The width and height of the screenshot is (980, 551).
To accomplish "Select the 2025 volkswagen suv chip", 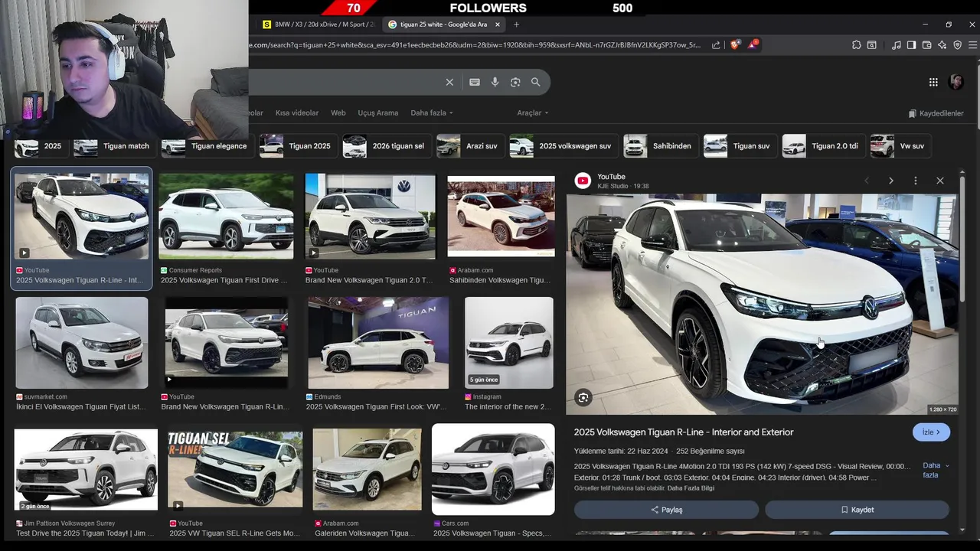I will point(563,146).
